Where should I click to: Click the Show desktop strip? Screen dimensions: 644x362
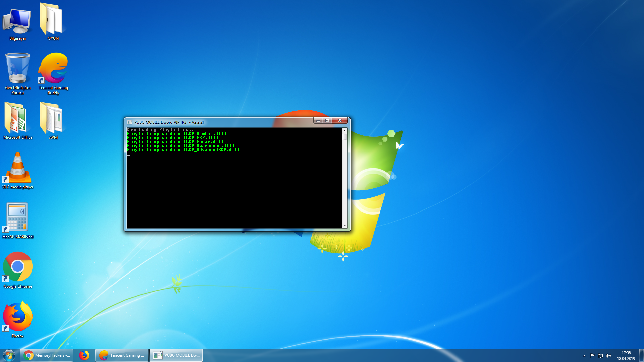641,355
